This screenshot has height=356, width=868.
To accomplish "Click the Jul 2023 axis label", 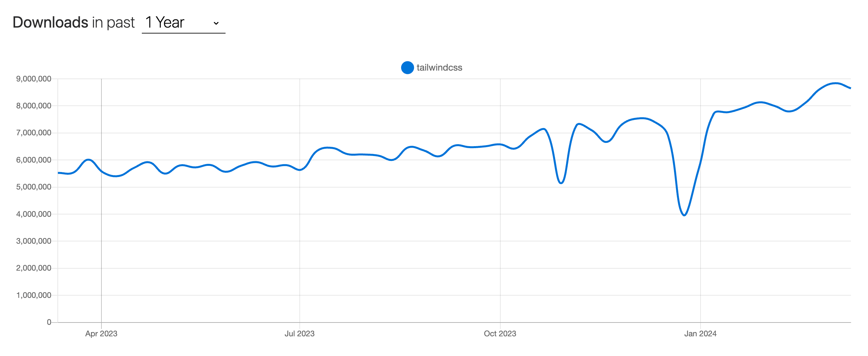I will (300, 334).
